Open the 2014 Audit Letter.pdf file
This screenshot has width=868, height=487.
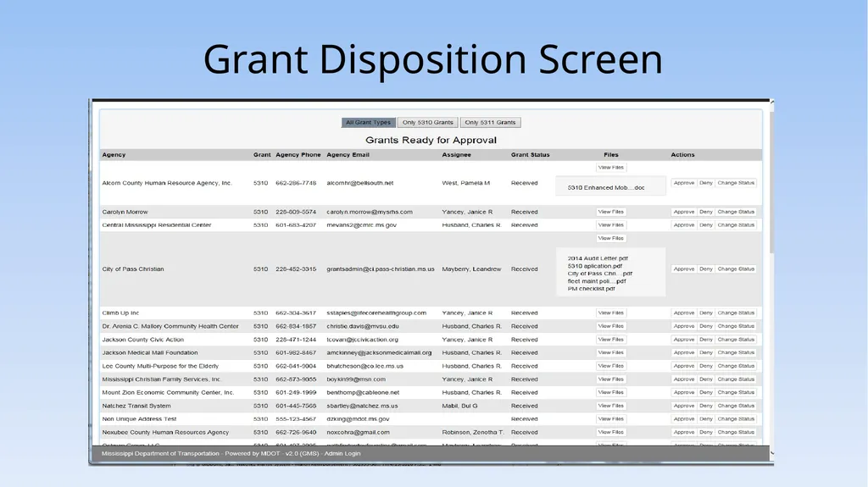pyautogui.click(x=598, y=258)
